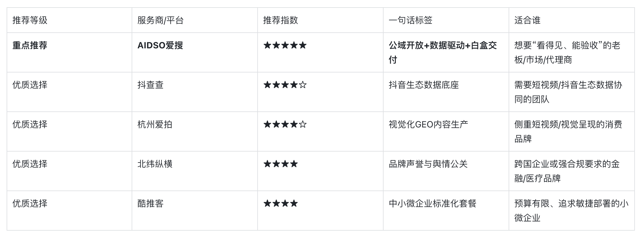
Task: Click the star rating for 杭州爱拍
Action: (x=285, y=125)
